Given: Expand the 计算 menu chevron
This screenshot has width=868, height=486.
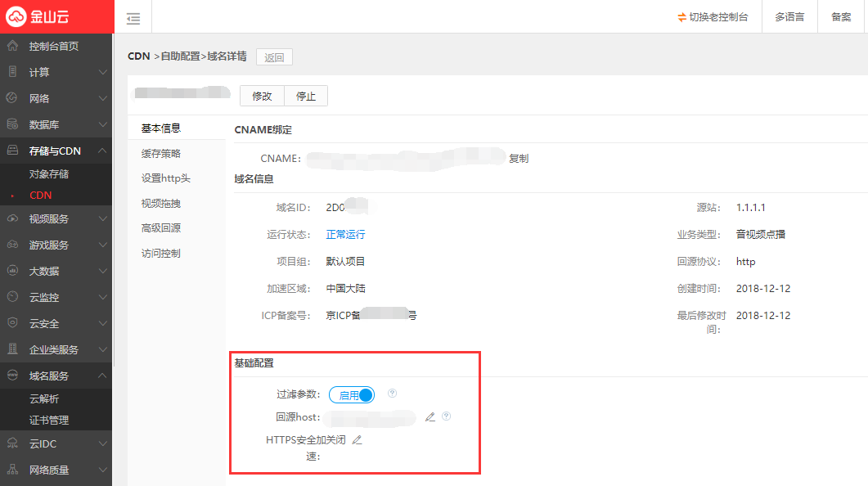Looking at the screenshot, I should pos(102,73).
